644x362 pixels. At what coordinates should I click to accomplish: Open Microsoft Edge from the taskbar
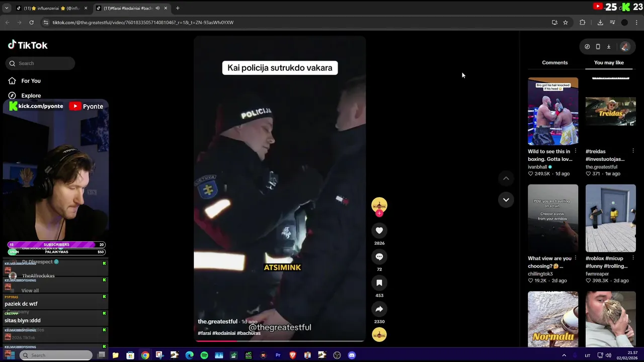pos(189,355)
